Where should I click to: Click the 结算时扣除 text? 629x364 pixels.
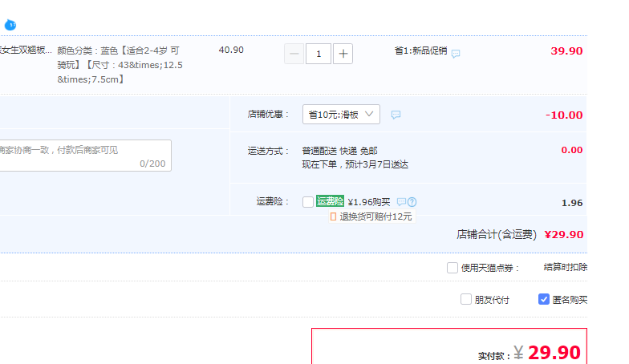(565, 267)
